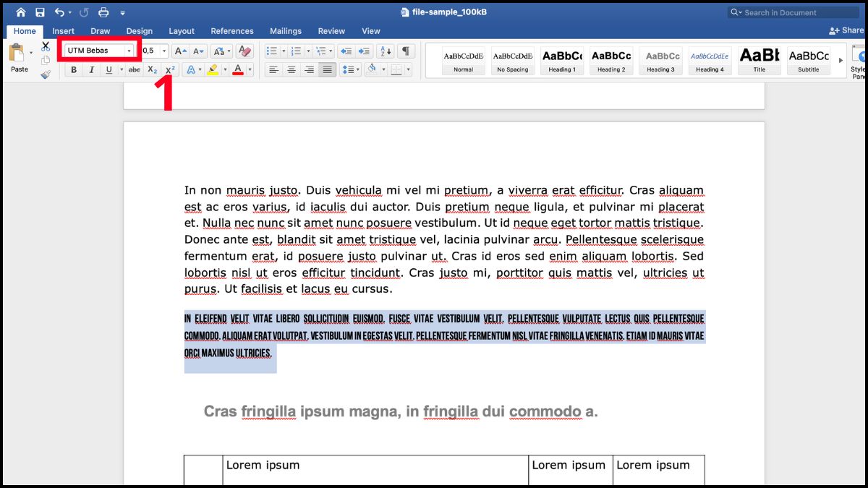Open the Mailings tab

[286, 31]
